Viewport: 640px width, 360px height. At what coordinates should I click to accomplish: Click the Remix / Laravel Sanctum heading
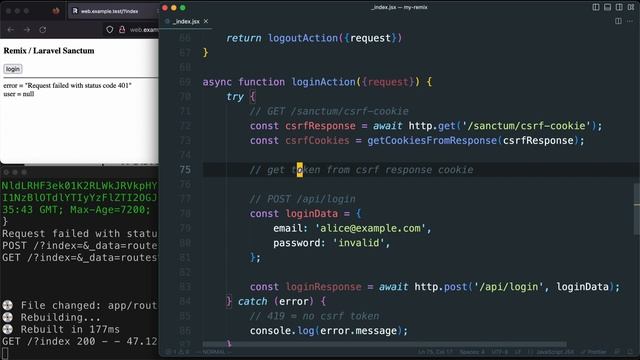click(x=49, y=51)
